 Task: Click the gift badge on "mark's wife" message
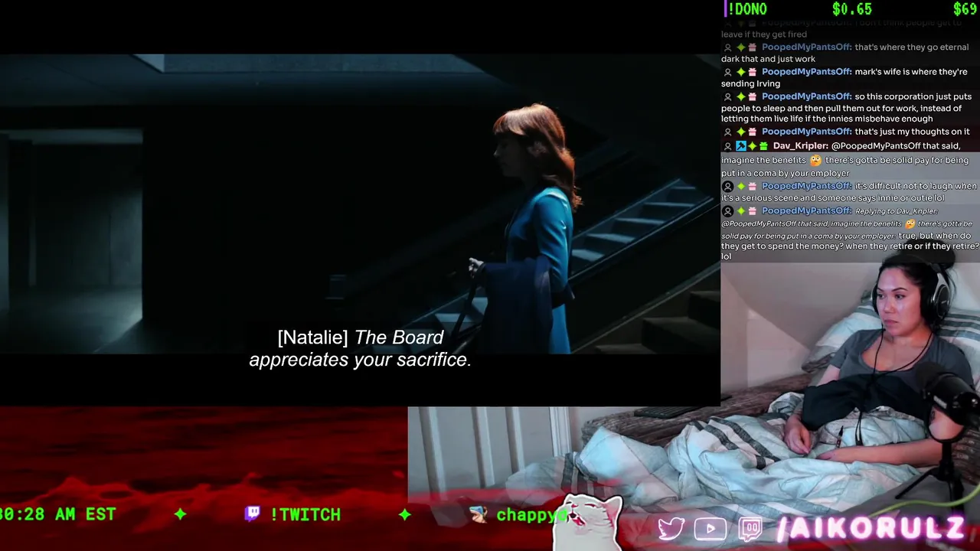pos(752,72)
